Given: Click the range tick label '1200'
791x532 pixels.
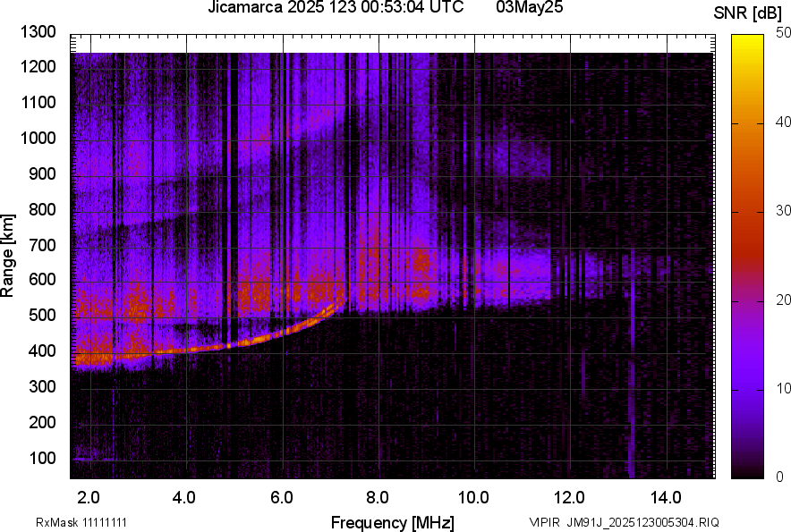Looking at the screenshot, I should [38, 66].
